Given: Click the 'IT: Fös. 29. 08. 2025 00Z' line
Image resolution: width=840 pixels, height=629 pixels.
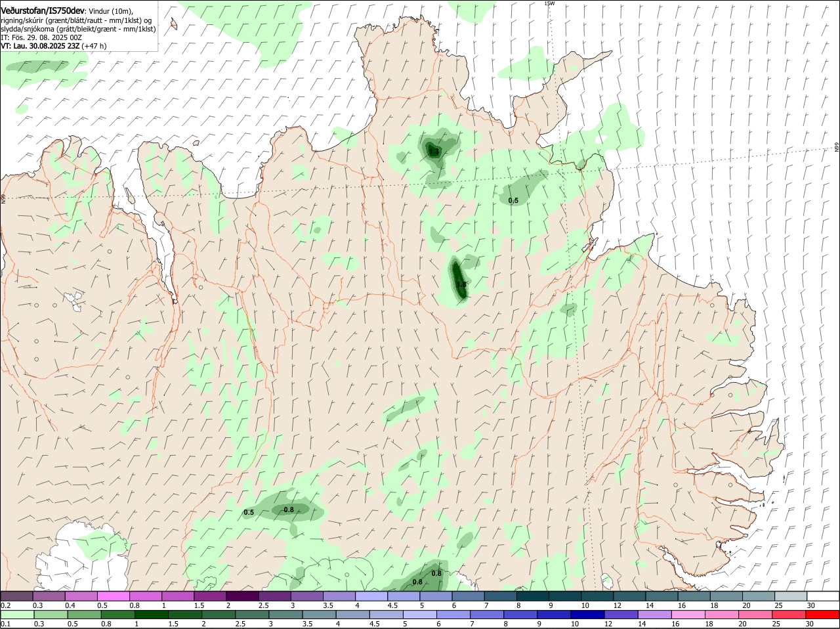Looking at the screenshot, I should (x=41, y=37).
